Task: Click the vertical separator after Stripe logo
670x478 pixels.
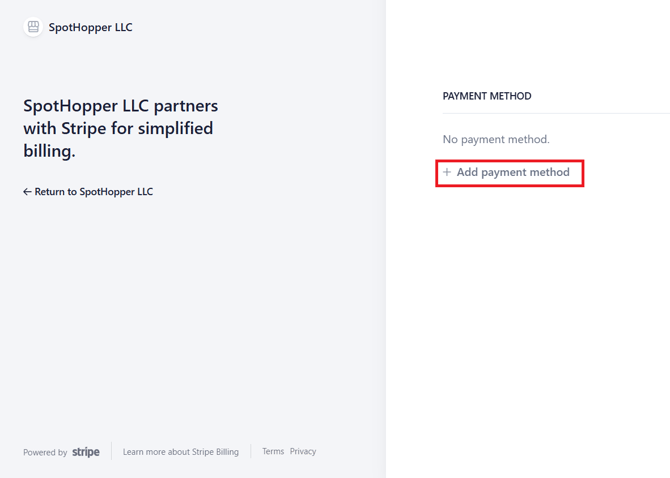Action: pyautogui.click(x=111, y=452)
